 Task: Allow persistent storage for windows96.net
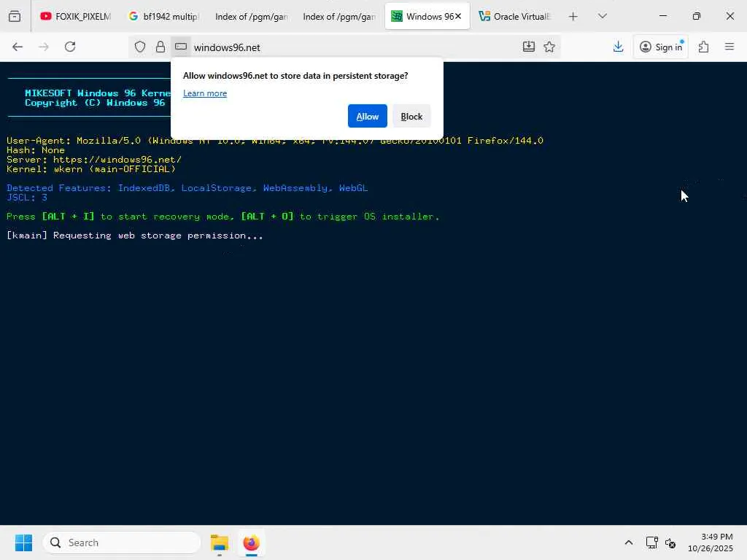(368, 116)
